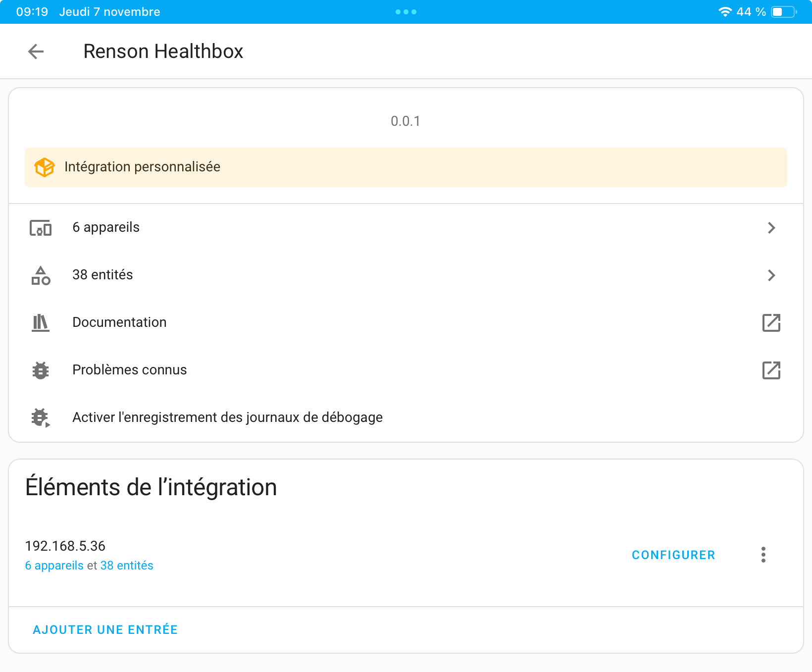Click the debug logging bug-play icon

tap(41, 418)
